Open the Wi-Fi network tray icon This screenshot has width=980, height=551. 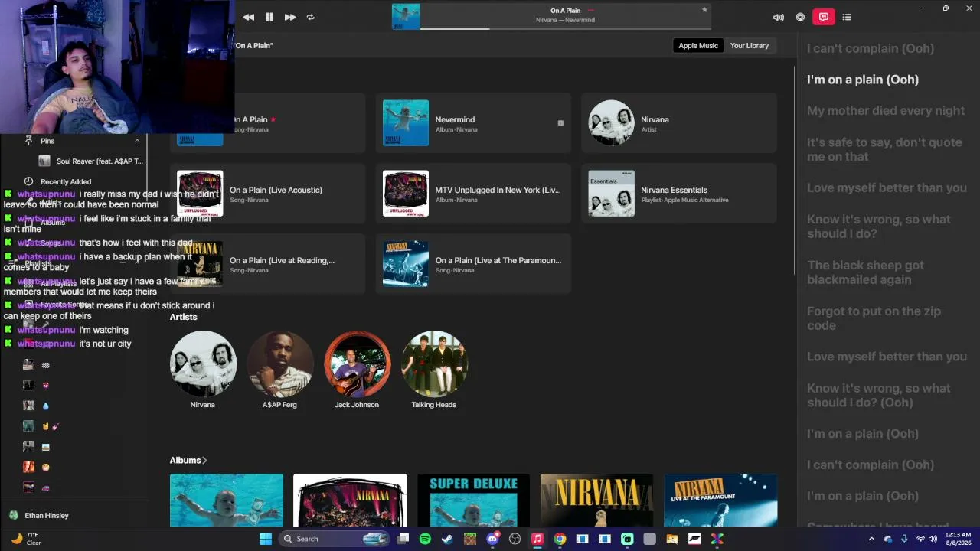click(920, 539)
